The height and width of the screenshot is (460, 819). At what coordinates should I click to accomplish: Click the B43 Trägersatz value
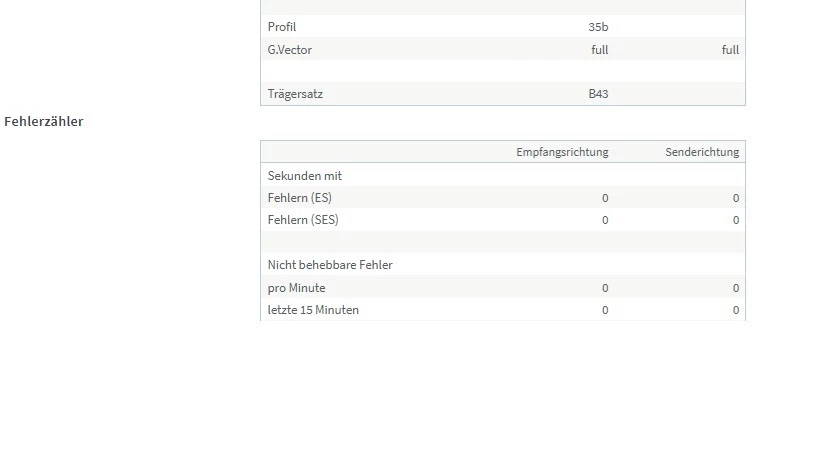tap(598, 94)
